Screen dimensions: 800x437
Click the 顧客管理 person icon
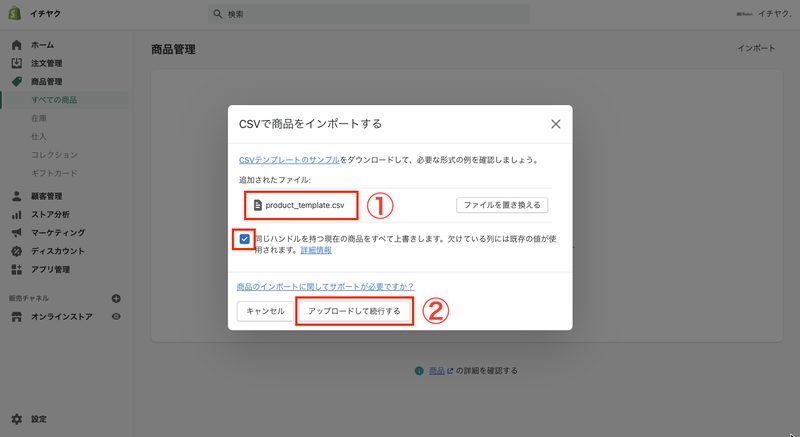click(17, 196)
